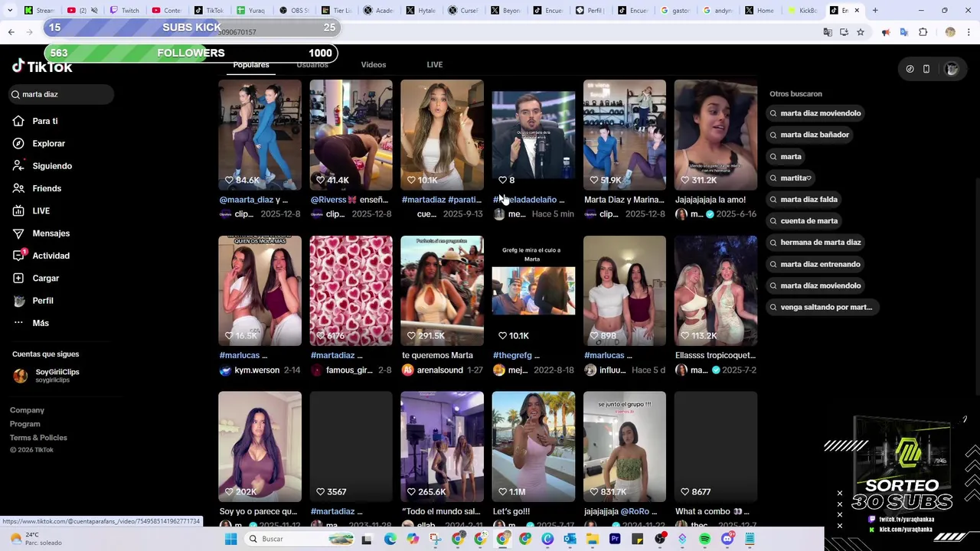The height and width of the screenshot is (551, 980).
Task: Play the 'Grefg le mira' video thumbnail
Action: coord(534,291)
